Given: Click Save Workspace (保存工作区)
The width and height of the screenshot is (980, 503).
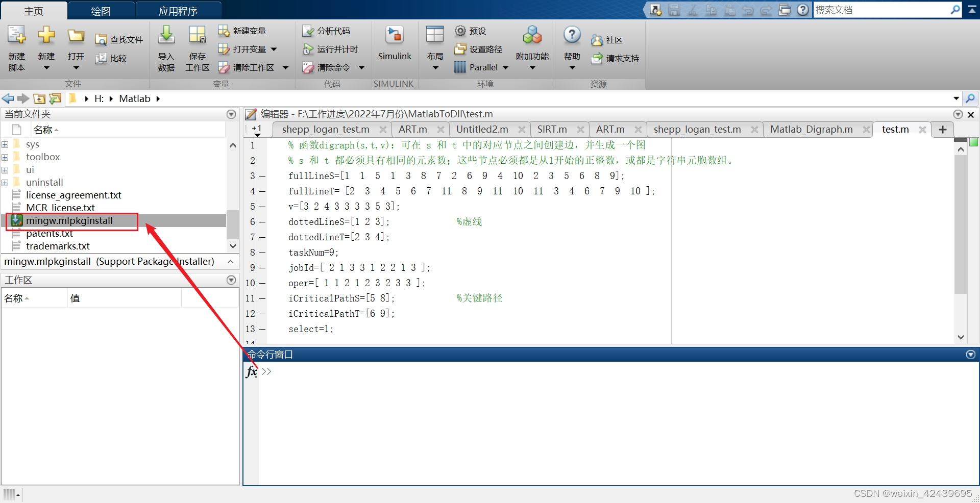Looking at the screenshot, I should [197, 48].
